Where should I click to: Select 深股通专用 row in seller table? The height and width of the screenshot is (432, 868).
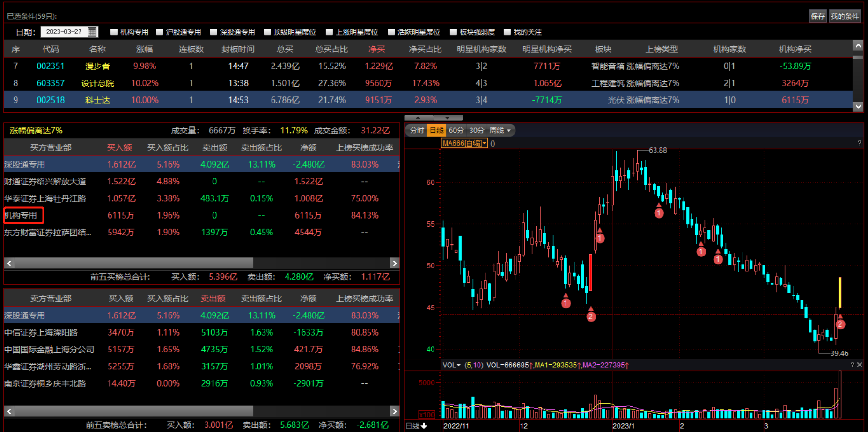tap(201, 315)
